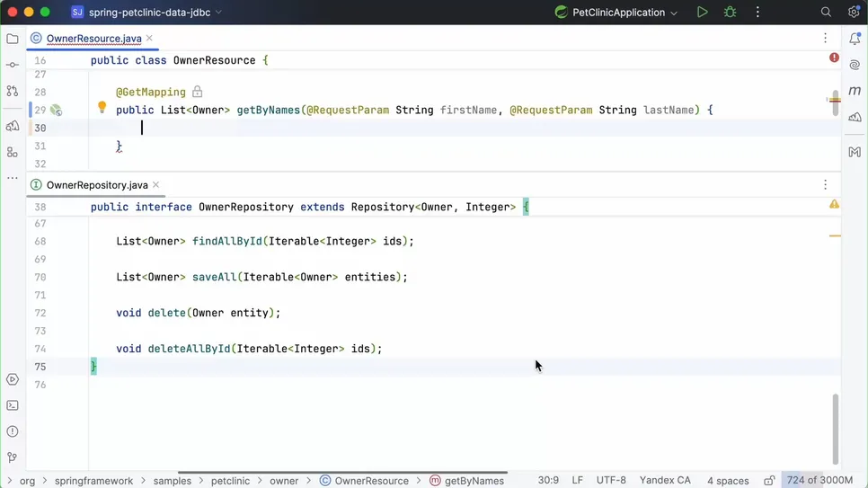Click the yellow warning indicator in OwnerRepository editor
The width and height of the screenshot is (868, 488).
834,204
